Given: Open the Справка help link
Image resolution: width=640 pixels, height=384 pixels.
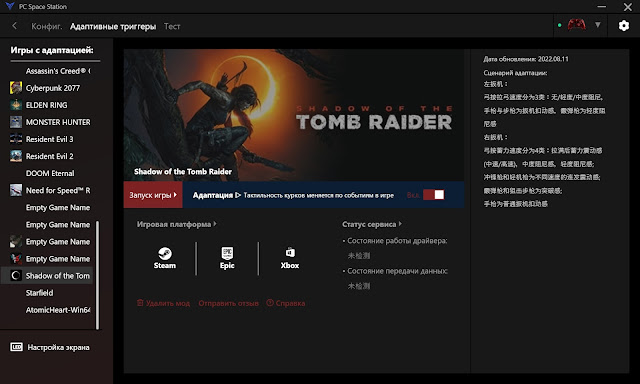Looking at the screenshot, I should click(290, 303).
